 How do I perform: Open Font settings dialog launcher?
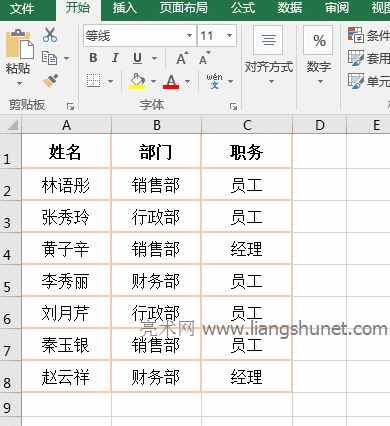click(233, 106)
